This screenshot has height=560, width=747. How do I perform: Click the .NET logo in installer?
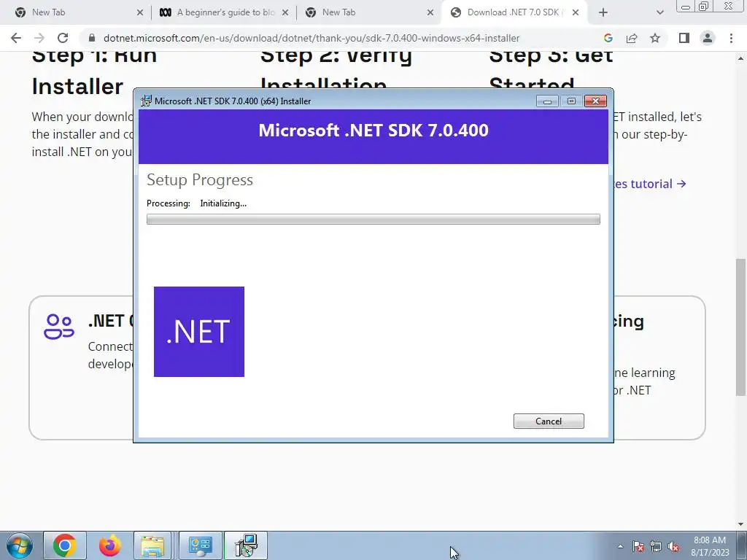pyautogui.click(x=199, y=332)
